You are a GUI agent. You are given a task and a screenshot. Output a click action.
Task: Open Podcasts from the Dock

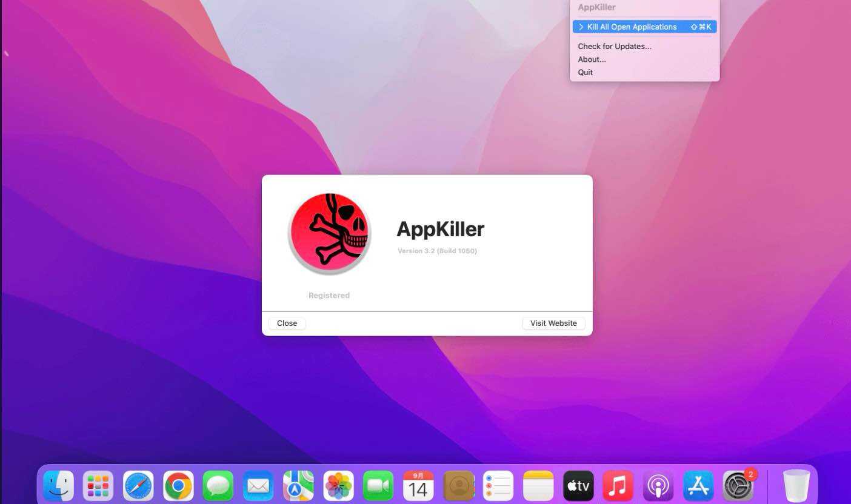click(658, 485)
